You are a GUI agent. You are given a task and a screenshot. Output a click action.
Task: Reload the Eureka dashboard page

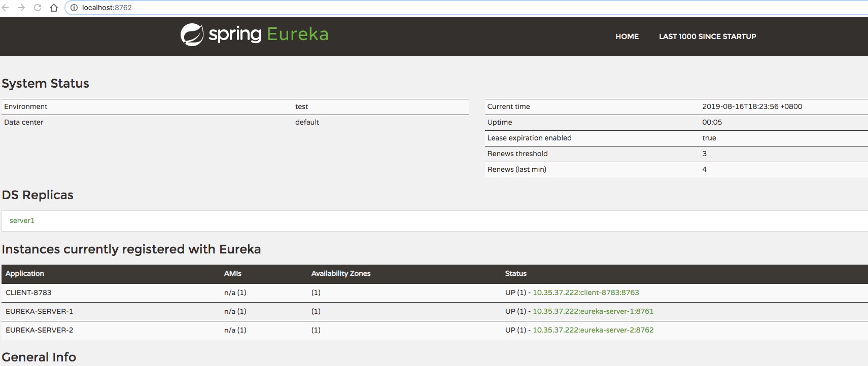click(x=38, y=8)
